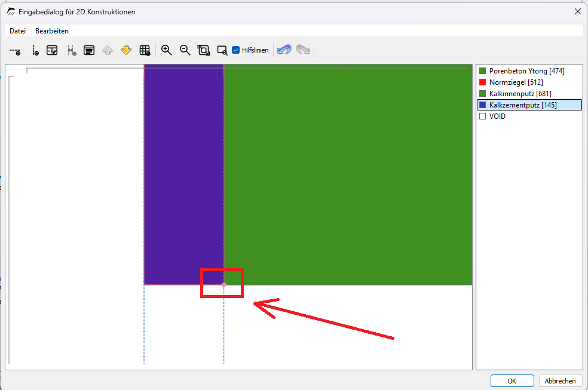Zoom out of the construction
The height and width of the screenshot is (390, 588).
pos(185,50)
